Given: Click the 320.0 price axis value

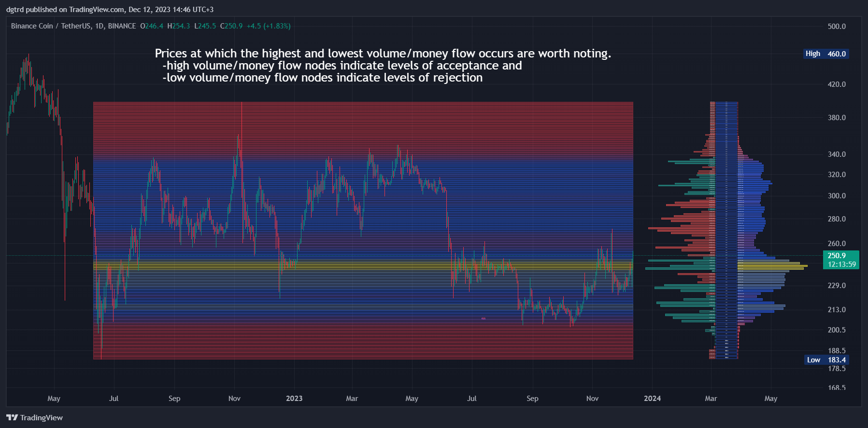Looking at the screenshot, I should (837, 175).
